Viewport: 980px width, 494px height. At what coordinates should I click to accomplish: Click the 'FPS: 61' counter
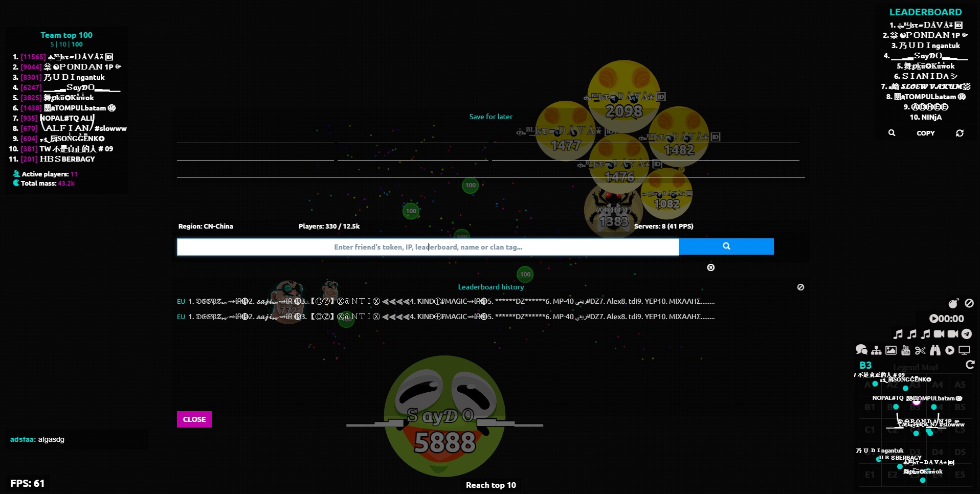(x=28, y=483)
